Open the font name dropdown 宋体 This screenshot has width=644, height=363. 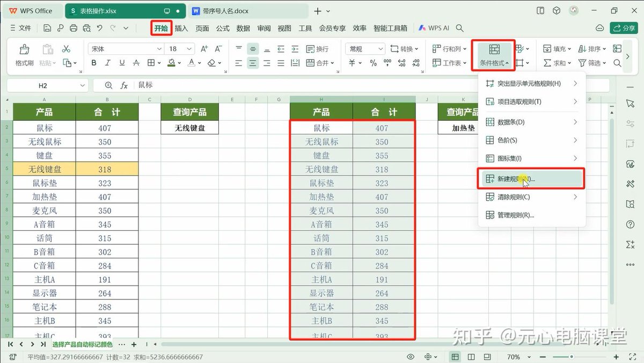159,49
